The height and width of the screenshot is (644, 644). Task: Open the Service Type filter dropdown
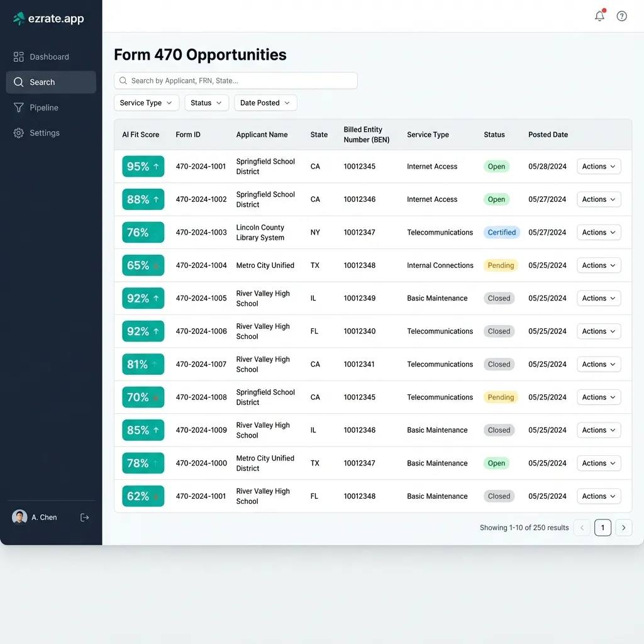(146, 103)
